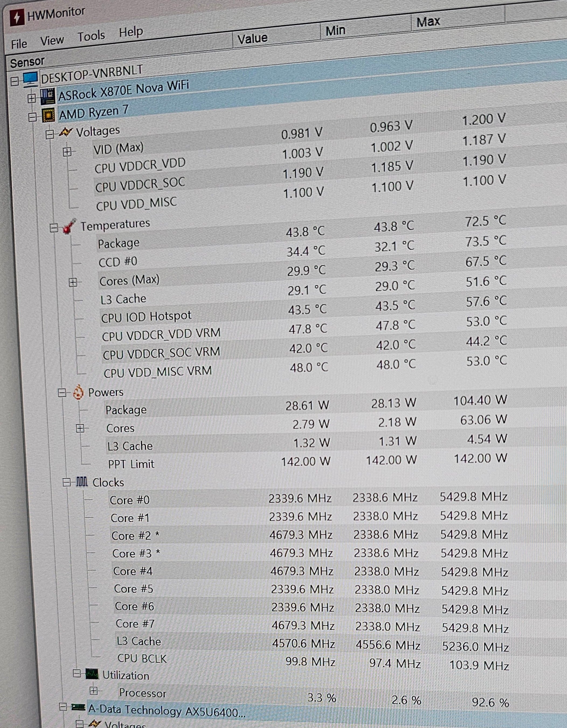The height and width of the screenshot is (728, 567).
Task: Expand the ASRock X870E Nova WiFi node
Action: coord(32,98)
